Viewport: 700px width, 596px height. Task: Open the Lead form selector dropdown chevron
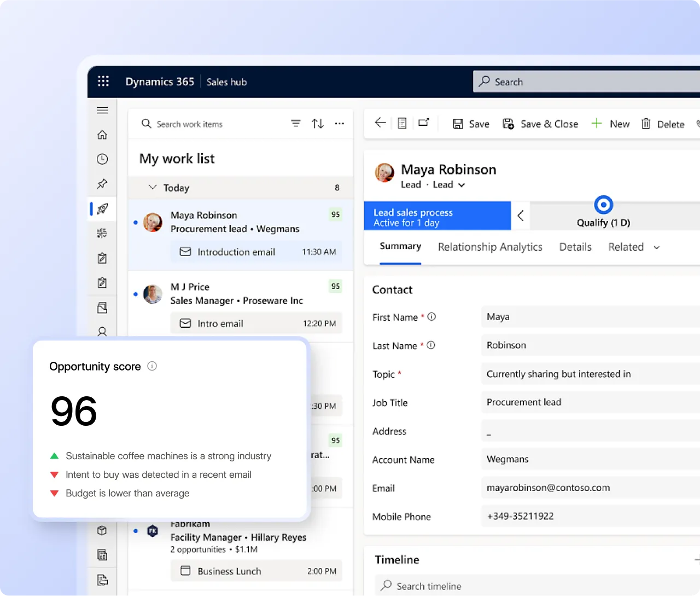[462, 185]
